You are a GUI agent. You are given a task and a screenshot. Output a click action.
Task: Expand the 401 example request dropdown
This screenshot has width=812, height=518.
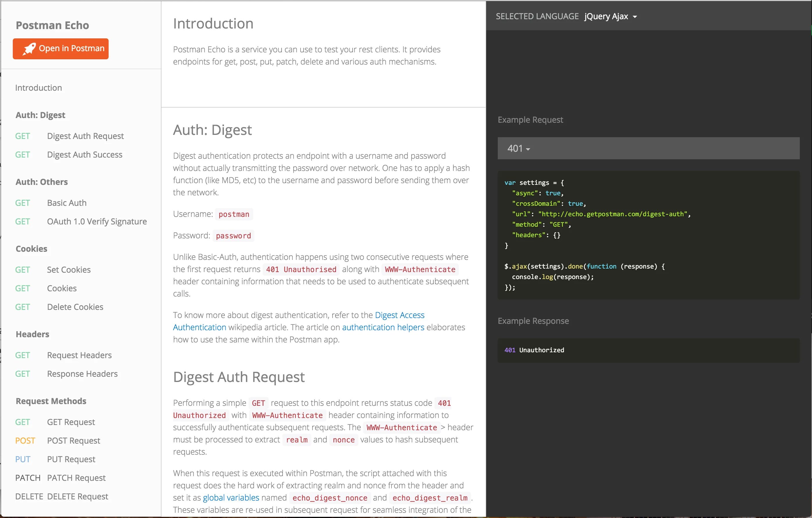coord(648,148)
